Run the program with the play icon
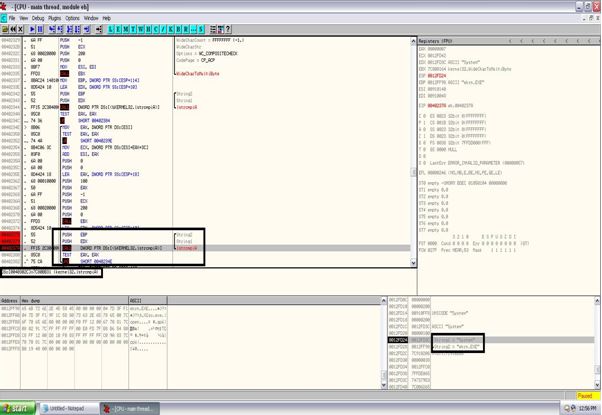602x415 pixels. pyautogui.click(x=32, y=29)
